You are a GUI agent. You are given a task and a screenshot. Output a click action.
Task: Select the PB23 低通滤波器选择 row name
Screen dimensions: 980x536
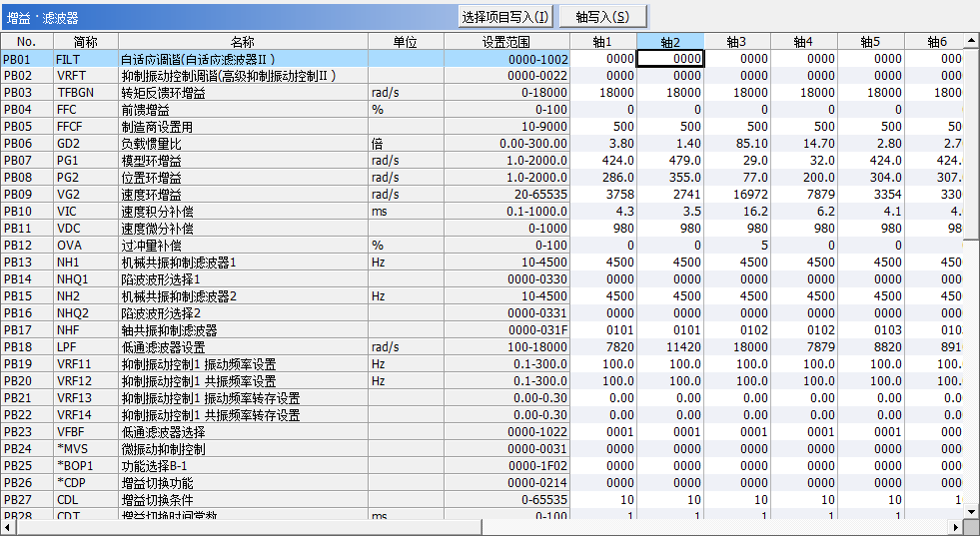click(x=163, y=431)
